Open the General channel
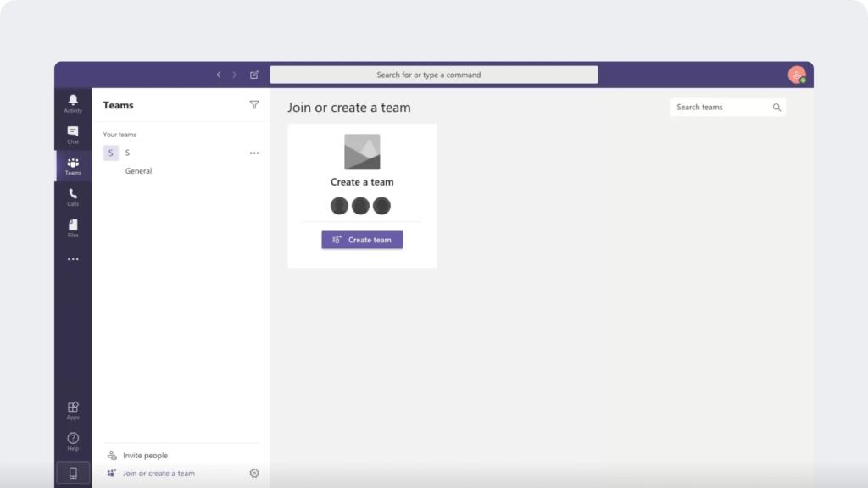The height and width of the screenshot is (488, 868). pyautogui.click(x=138, y=170)
